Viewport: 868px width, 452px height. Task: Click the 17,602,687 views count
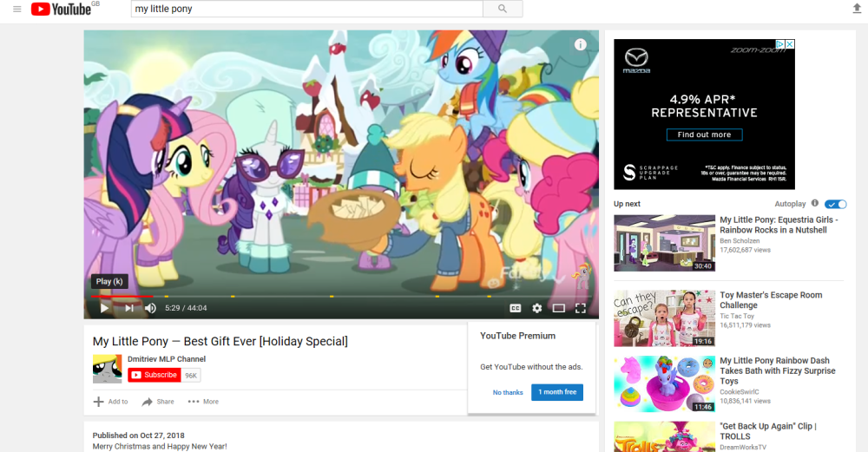click(745, 250)
